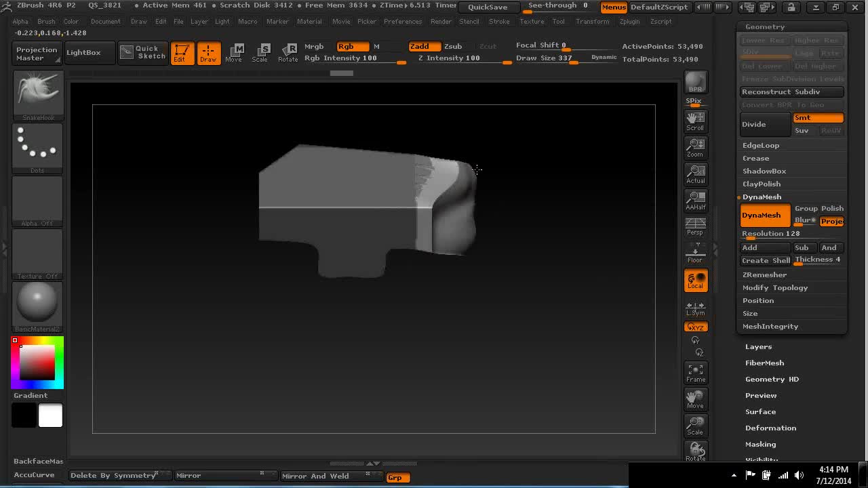Click the Scroll canvas icon
The image size is (868, 488).
tap(696, 122)
